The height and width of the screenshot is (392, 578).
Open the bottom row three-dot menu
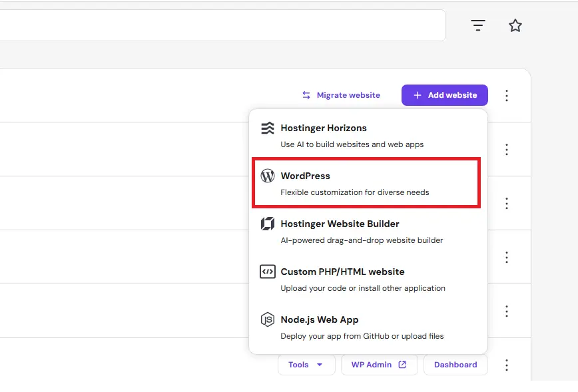coord(507,365)
